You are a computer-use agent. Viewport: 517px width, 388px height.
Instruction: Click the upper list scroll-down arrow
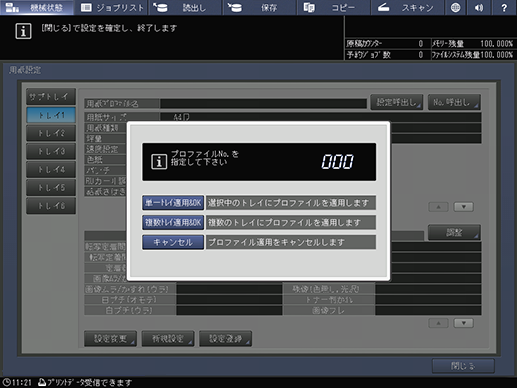pos(464,207)
